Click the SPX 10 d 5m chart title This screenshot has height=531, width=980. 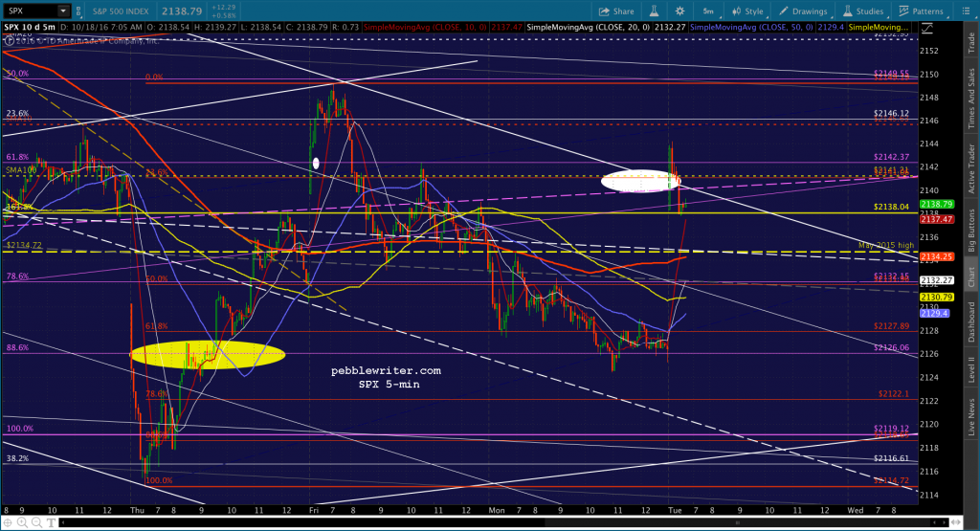tap(30, 28)
